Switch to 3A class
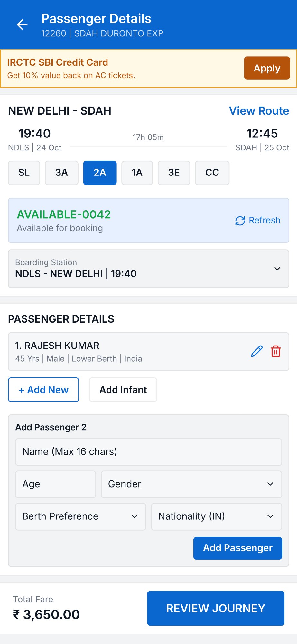Viewport: 297px width, 644px height. (x=61, y=173)
